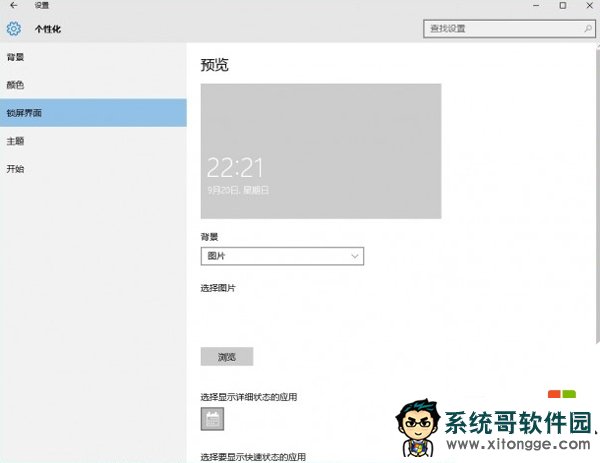Open the calendar detailed status app icon
Image resolution: width=600 pixels, height=463 pixels.
point(212,419)
